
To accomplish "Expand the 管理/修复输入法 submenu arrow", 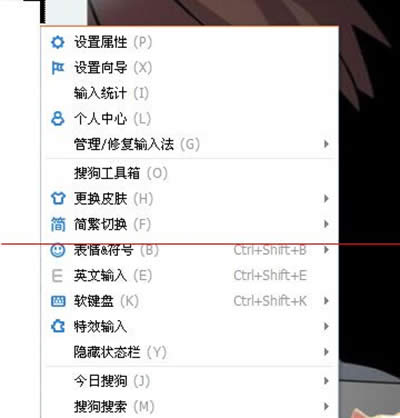I will [x=326, y=144].
